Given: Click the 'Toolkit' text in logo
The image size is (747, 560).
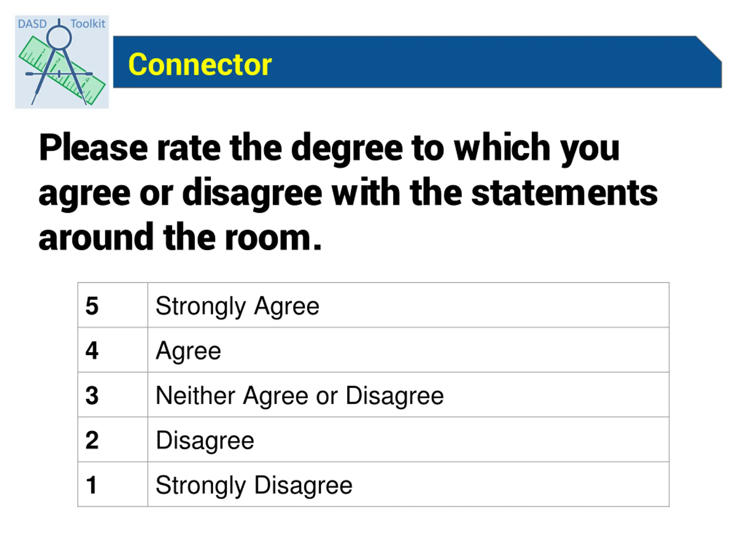Looking at the screenshot, I should tap(88, 24).
